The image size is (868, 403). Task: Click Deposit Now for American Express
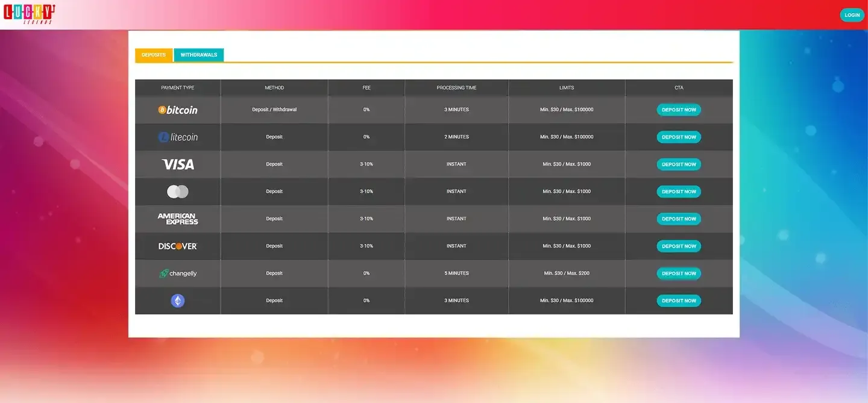pos(679,219)
